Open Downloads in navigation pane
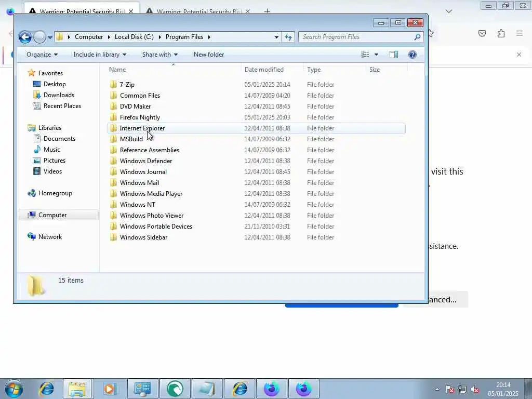Screen dimensions: 532x399 [59, 95]
